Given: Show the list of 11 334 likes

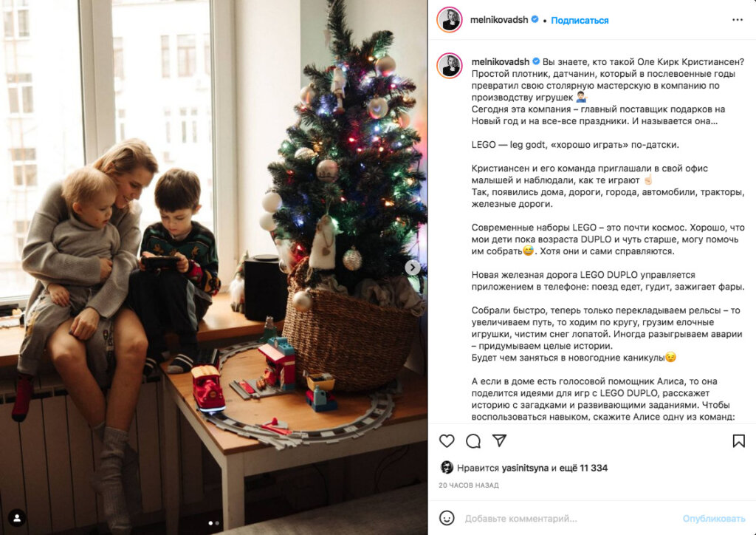Looking at the screenshot, I should [x=584, y=468].
